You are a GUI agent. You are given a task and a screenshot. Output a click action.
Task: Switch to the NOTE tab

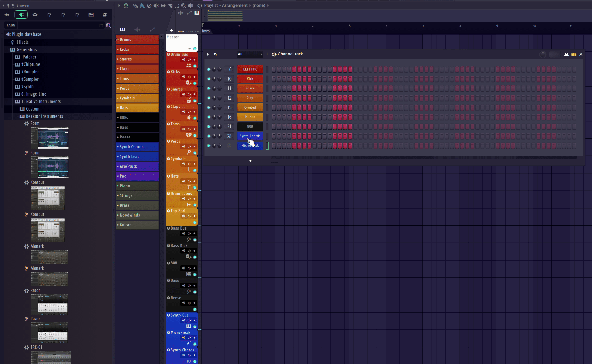coord(181,31)
